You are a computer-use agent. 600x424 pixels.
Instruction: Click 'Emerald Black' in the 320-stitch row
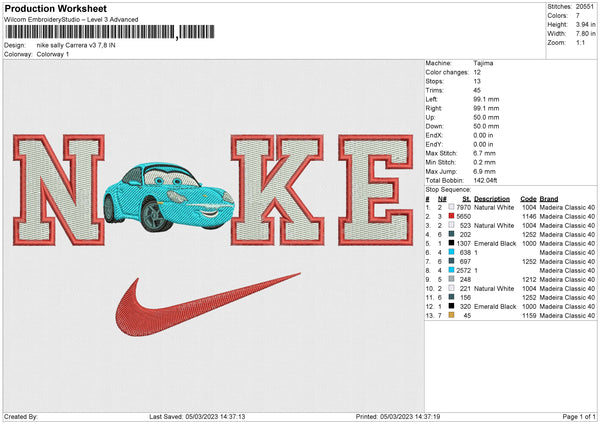[495, 307]
